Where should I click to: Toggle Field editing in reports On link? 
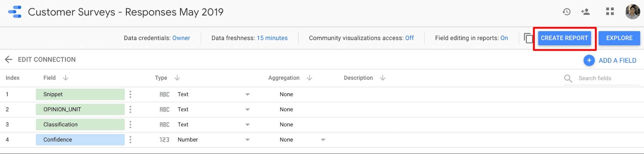504,38
